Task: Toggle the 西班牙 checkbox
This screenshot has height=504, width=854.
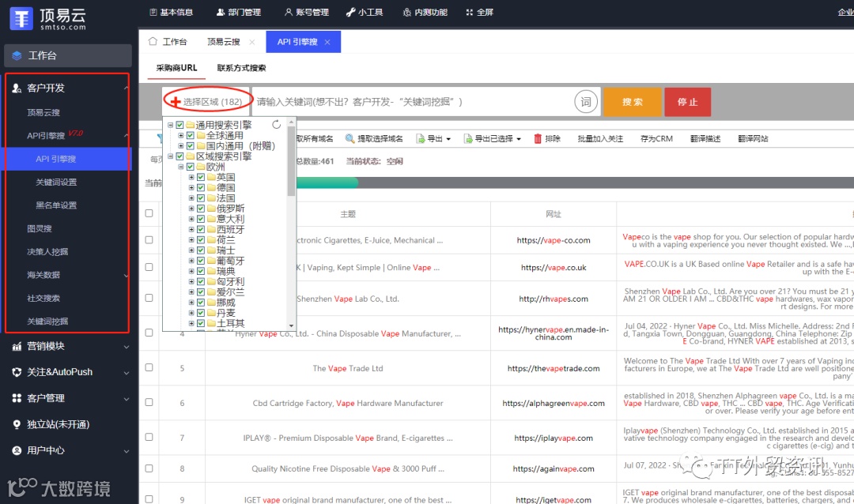Action: (200, 229)
